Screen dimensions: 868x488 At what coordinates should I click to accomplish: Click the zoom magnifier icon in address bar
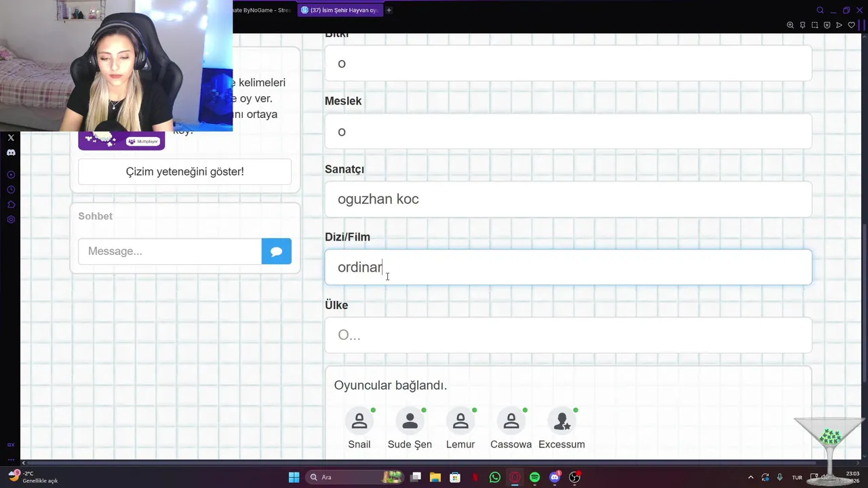click(x=790, y=25)
